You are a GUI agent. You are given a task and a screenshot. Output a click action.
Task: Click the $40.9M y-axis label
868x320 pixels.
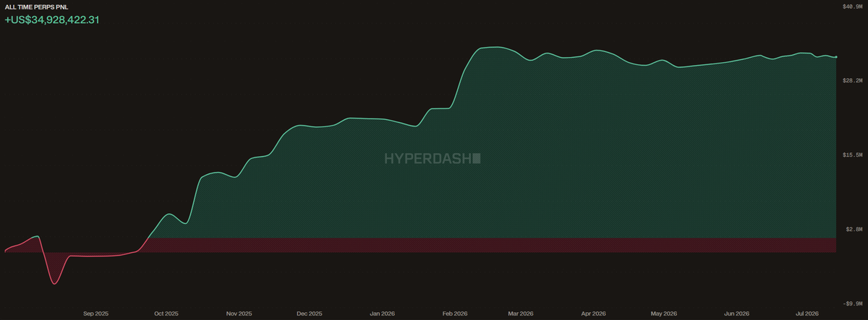point(853,7)
